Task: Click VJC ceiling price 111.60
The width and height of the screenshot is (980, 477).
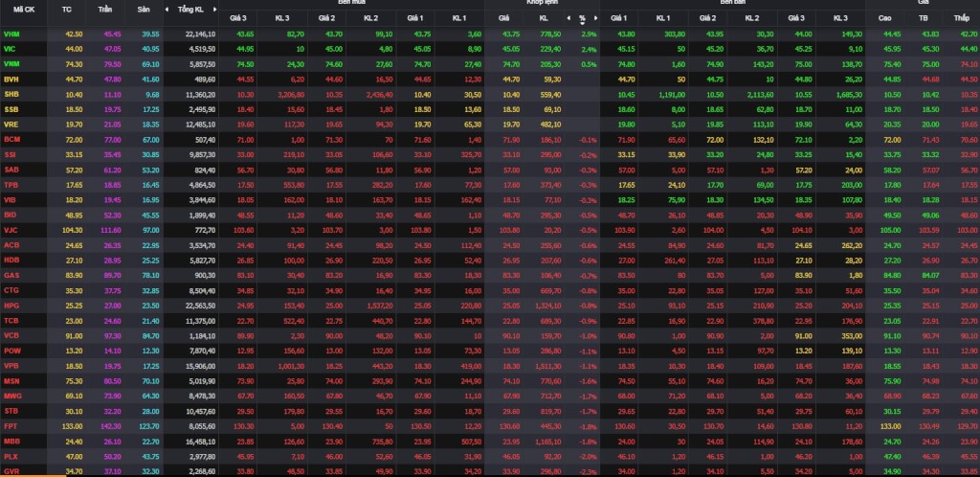Action: [x=110, y=230]
